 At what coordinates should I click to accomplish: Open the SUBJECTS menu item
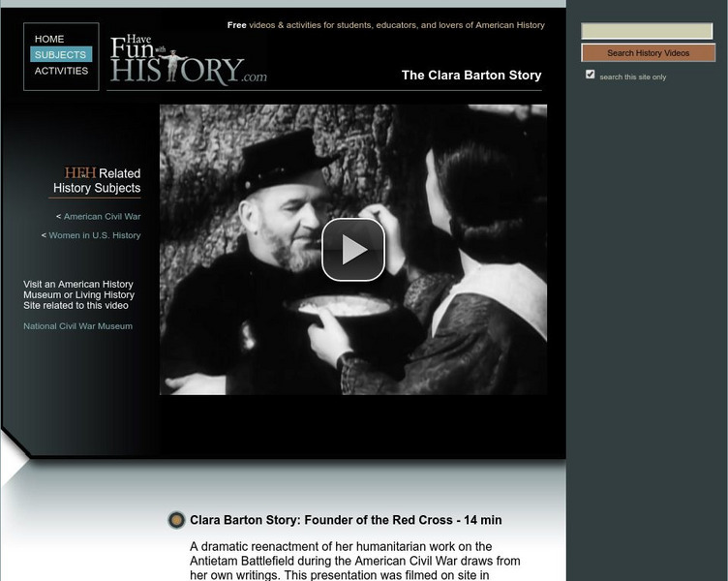tap(61, 54)
